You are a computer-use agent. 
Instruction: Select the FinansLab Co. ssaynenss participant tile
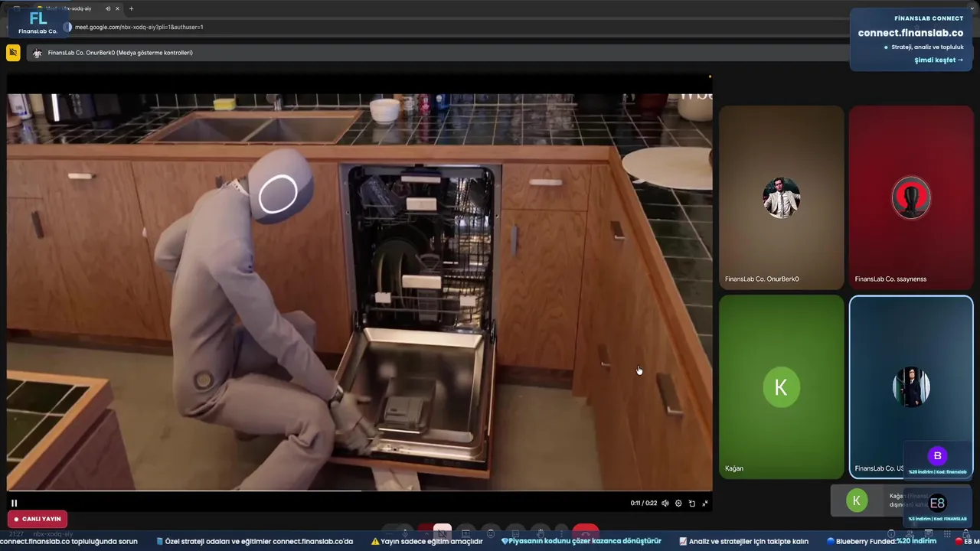[x=911, y=197]
